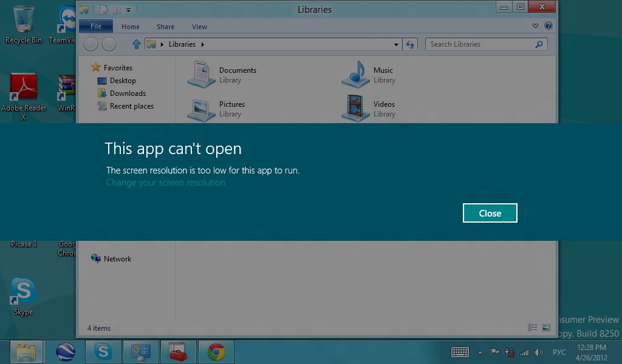Open the Change your screen resolution link
The height and width of the screenshot is (364, 622).
165,183
